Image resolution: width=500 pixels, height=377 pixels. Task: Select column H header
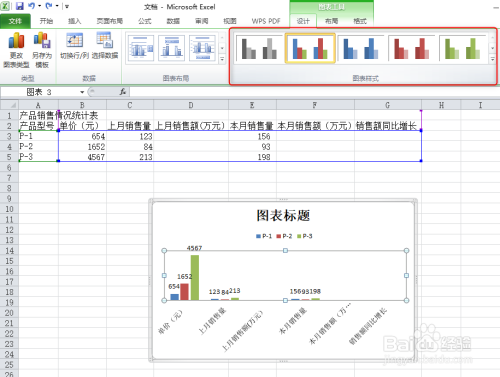(441, 105)
